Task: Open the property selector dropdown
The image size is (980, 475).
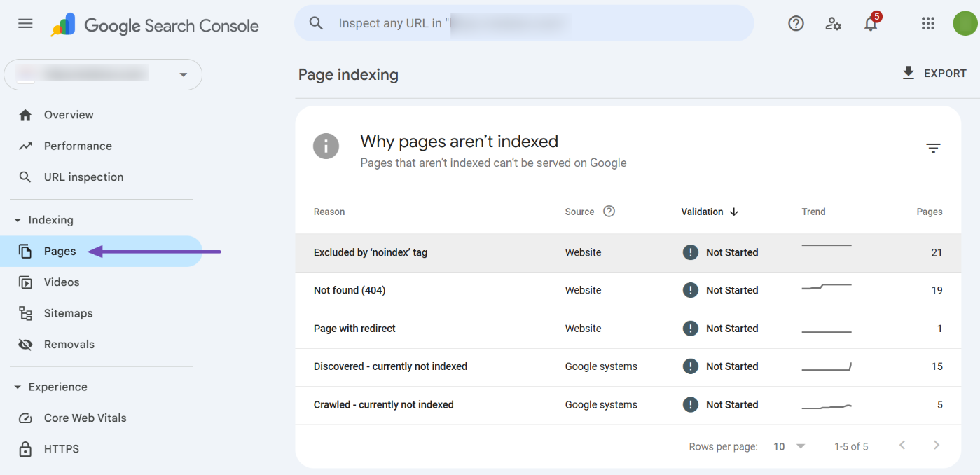Action: (103, 74)
